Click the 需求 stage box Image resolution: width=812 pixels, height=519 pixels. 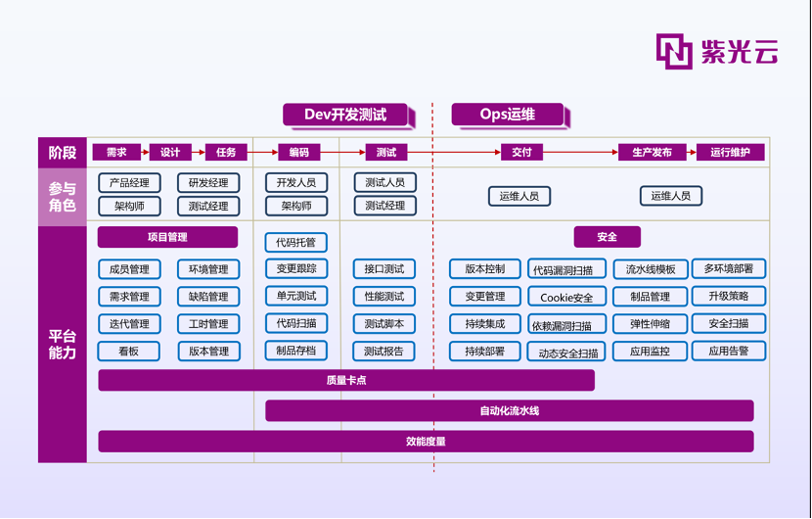pyautogui.click(x=116, y=153)
